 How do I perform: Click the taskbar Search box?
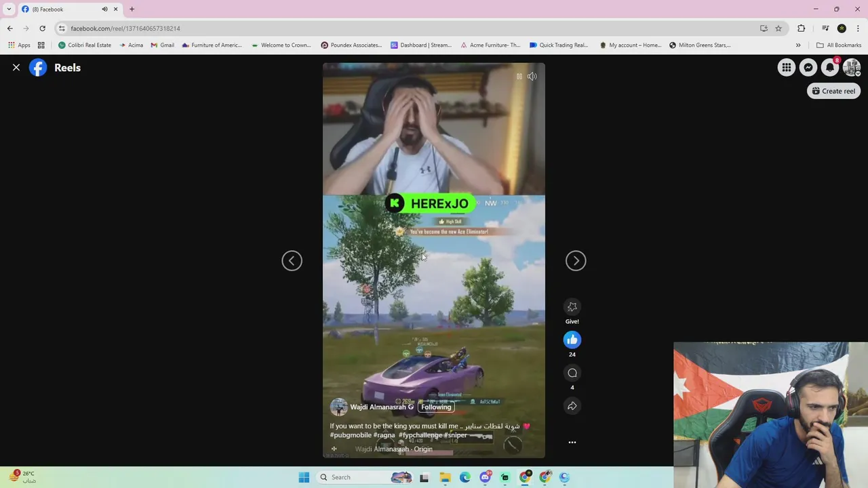click(x=365, y=477)
